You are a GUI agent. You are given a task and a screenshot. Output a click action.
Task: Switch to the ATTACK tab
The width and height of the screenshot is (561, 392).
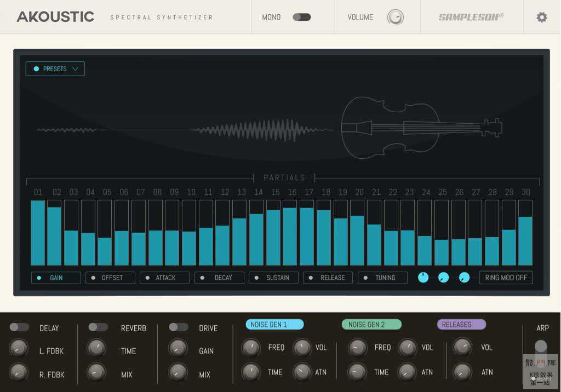point(165,278)
